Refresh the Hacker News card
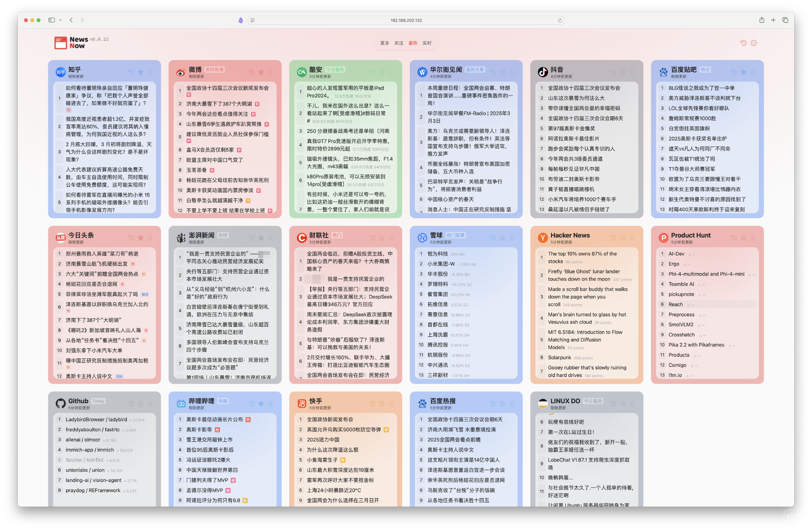This screenshot has height=530, width=812. tap(613, 238)
